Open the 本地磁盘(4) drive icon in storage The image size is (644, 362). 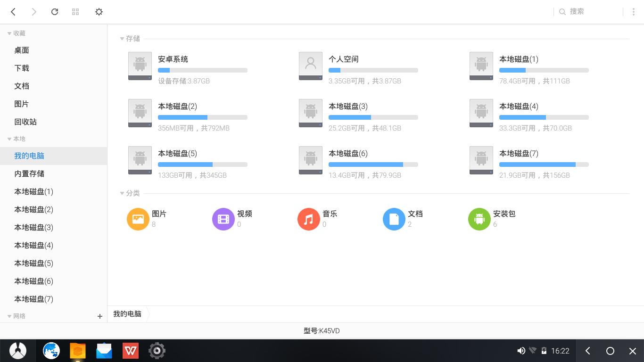tap(481, 113)
